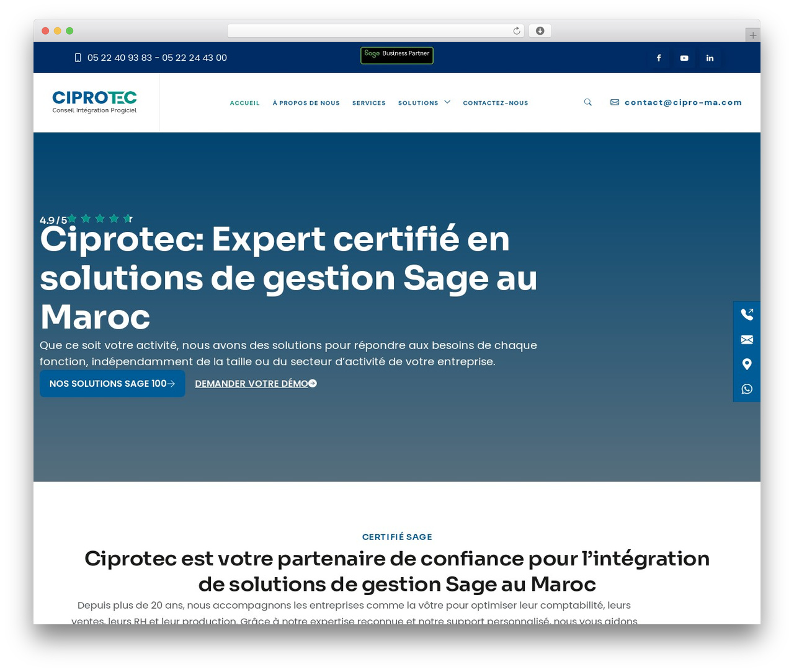Click the browser address bar
The width and height of the screenshot is (794, 672).
(376, 31)
